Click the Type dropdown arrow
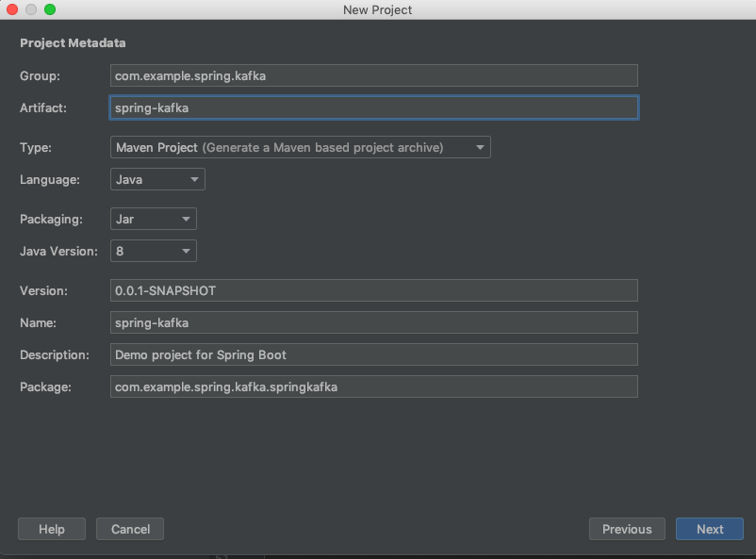The width and height of the screenshot is (756, 559). pyautogui.click(x=480, y=147)
